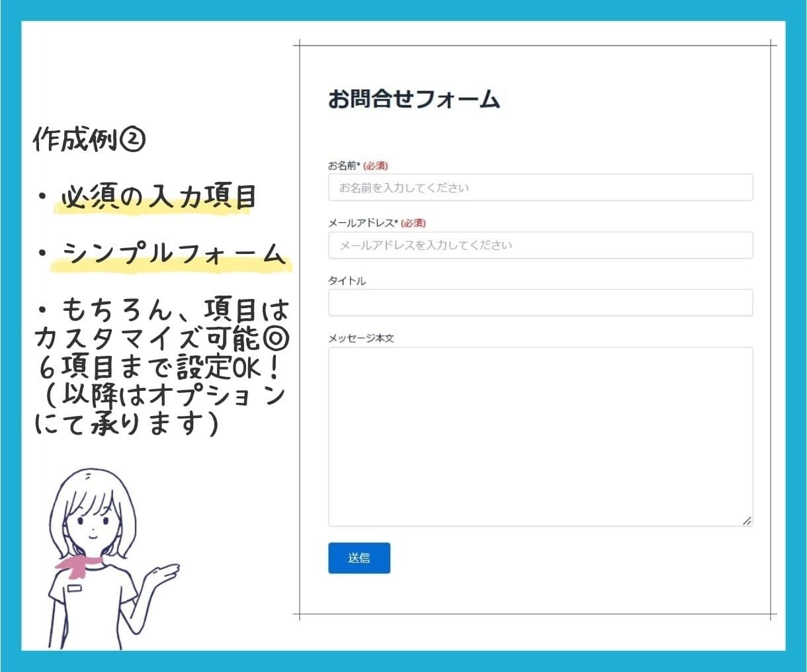This screenshot has height=672, width=807.
Task: Click the 必須の入力項目 highlighted text
Action: click(159, 197)
